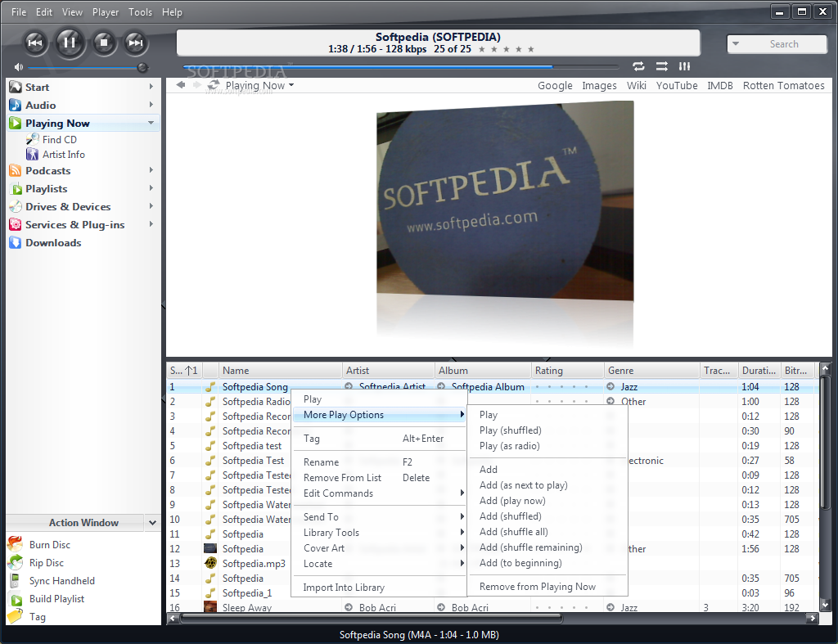838x644 pixels.
Task: Open the Playing Now view dropdown
Action: point(259,85)
